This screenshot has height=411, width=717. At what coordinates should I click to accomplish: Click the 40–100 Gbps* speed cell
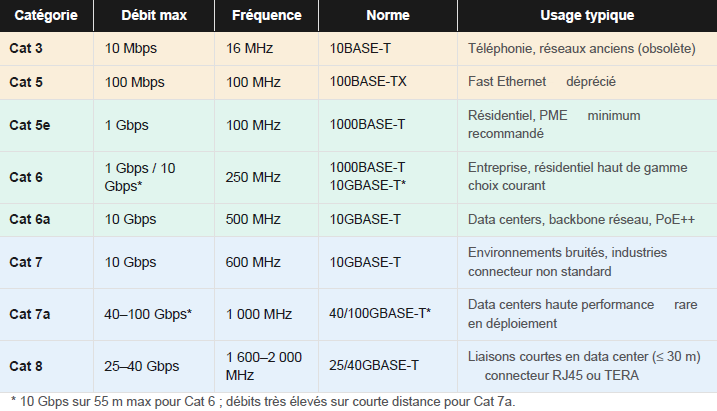point(148,314)
